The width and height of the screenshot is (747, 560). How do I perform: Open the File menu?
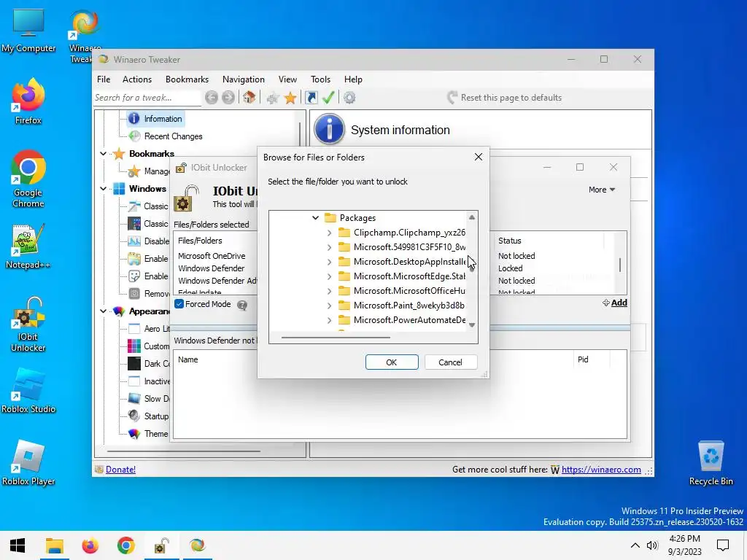point(104,79)
